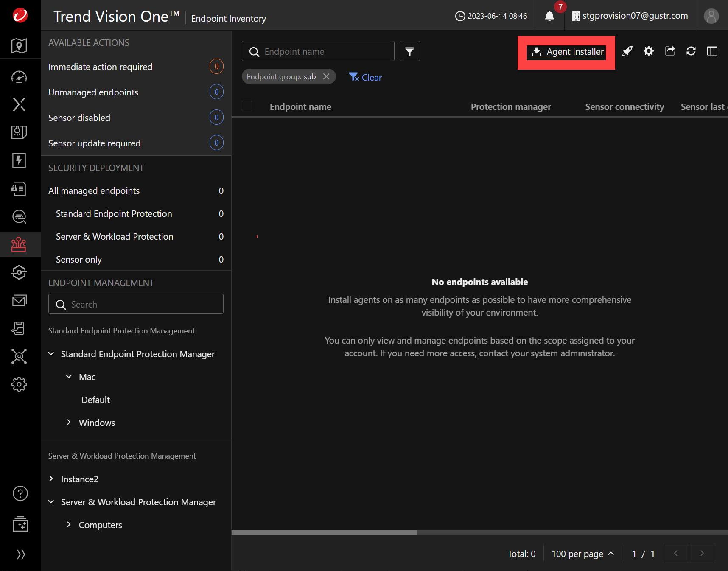The image size is (728, 571).
Task: Click the Agent Installer button
Action: [566, 52]
